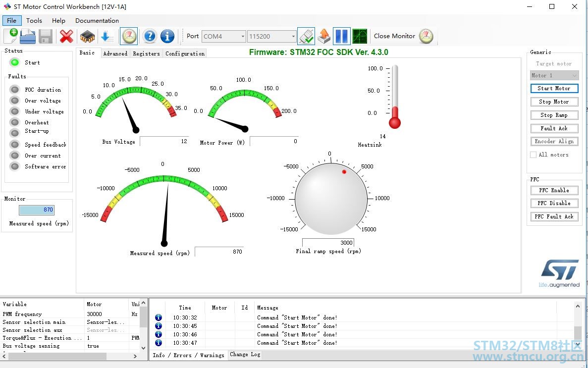Click the info icon of the 10:30:45 log row
This screenshot has width=588, height=368.
pyautogui.click(x=159, y=326)
